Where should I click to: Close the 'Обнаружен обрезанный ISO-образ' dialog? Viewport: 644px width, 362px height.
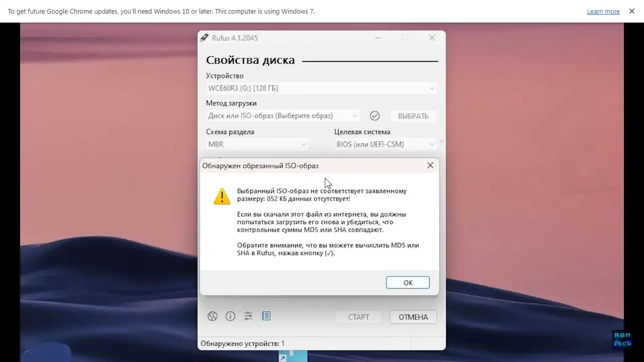click(x=430, y=165)
